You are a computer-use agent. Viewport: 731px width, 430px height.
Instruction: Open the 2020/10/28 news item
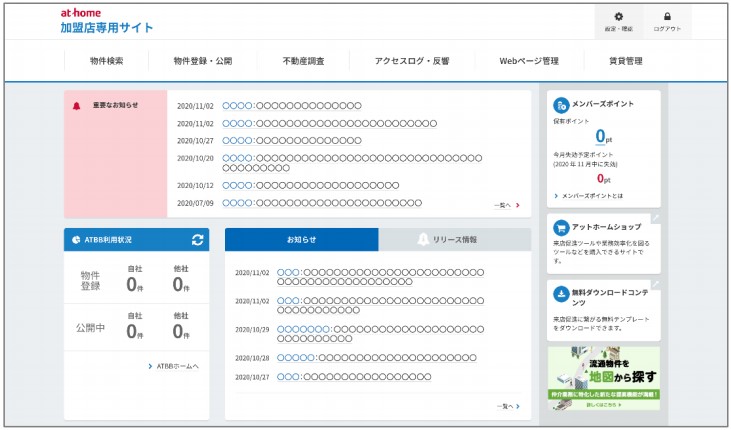tap(377, 358)
